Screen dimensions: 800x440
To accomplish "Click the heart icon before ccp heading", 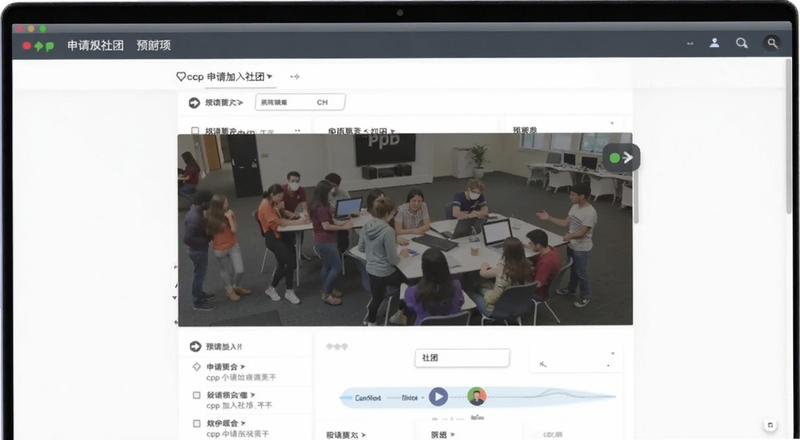I will [x=181, y=77].
